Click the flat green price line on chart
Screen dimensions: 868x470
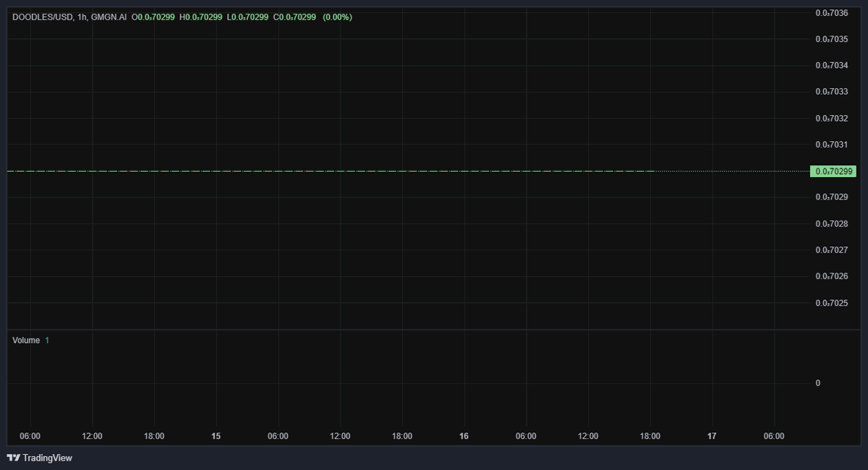coord(331,171)
